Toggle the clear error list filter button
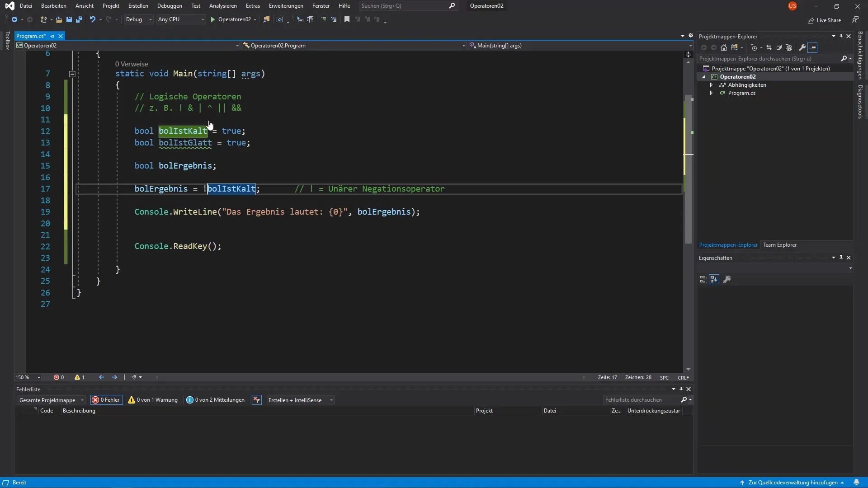The width and height of the screenshot is (868, 488). (x=257, y=400)
